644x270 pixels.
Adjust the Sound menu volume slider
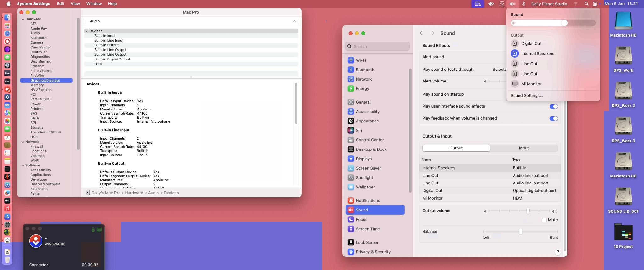coord(553,23)
